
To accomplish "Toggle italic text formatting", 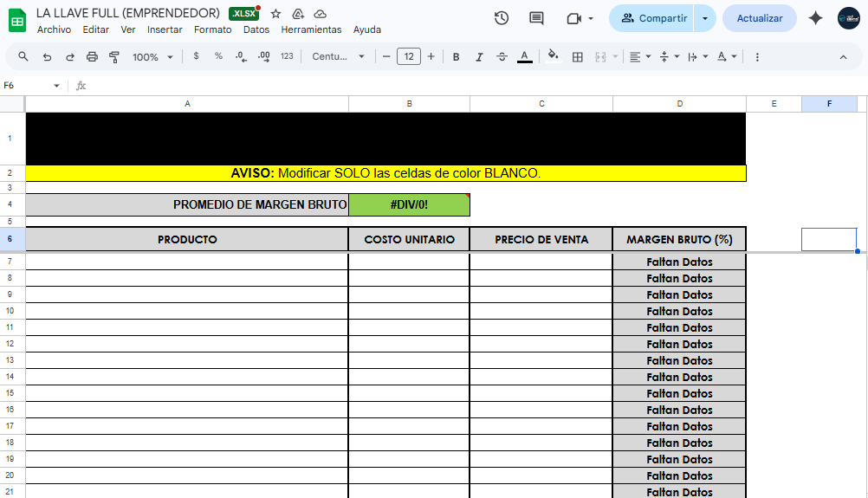I will point(479,57).
